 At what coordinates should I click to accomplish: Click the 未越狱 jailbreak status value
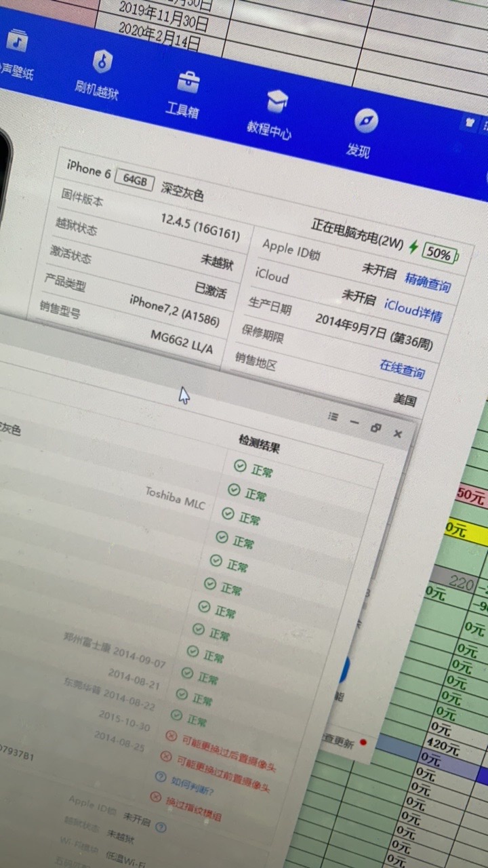(217, 262)
